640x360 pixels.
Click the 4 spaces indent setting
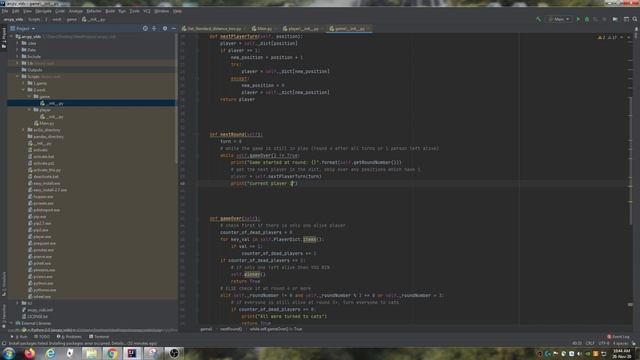point(620,344)
